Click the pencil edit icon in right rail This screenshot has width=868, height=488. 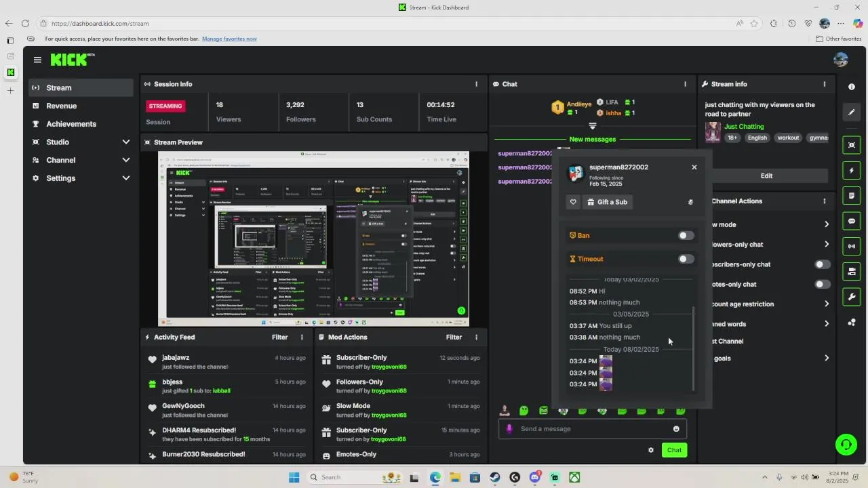pos(852,112)
